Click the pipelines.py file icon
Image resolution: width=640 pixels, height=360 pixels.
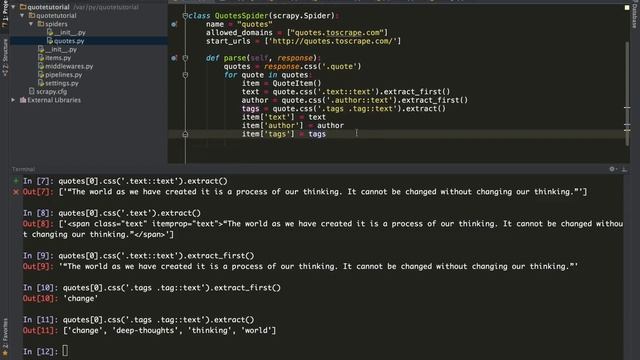[x=41, y=75]
